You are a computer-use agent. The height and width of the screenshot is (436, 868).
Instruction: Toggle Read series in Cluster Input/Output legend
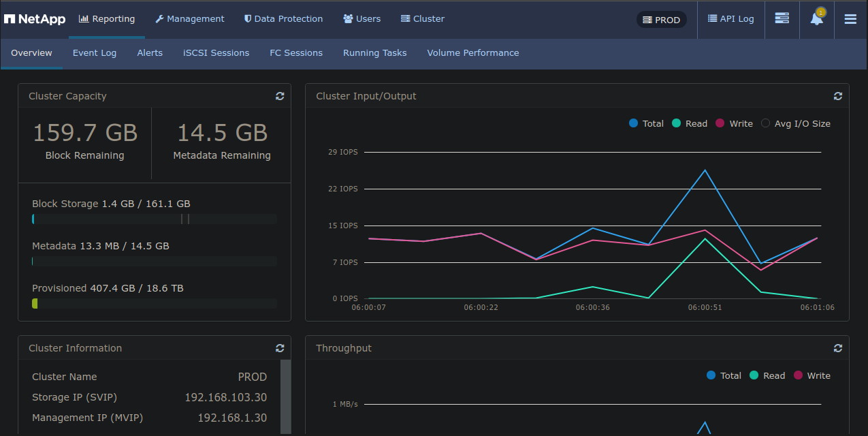(690, 123)
